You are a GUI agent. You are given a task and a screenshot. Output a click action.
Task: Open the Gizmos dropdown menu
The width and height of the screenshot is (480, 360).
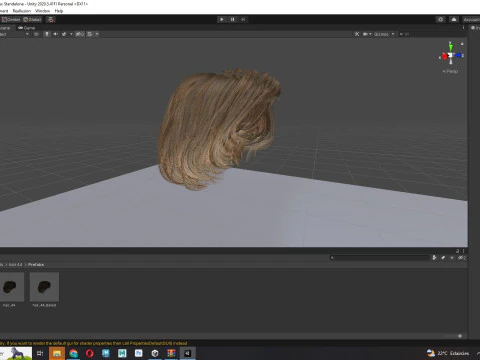[384, 34]
